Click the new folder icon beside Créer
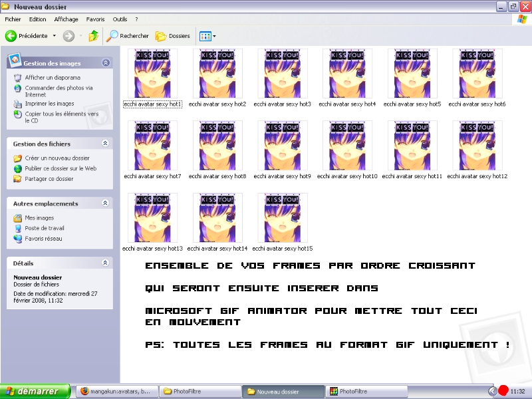The image size is (532, 399). 18,158
